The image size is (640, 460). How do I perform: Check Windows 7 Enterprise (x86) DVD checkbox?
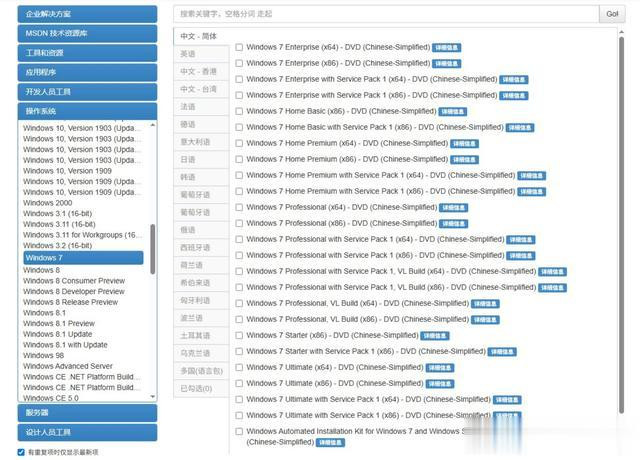pos(239,63)
